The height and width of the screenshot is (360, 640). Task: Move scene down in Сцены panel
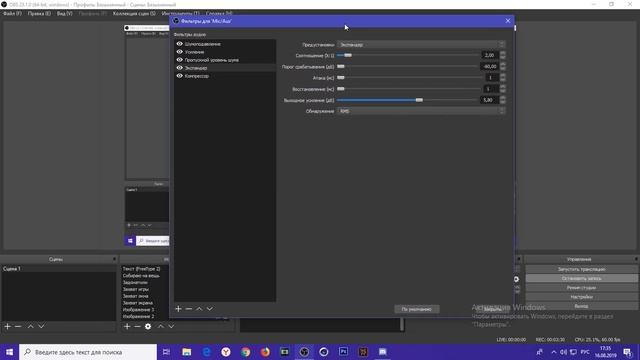(x=41, y=327)
